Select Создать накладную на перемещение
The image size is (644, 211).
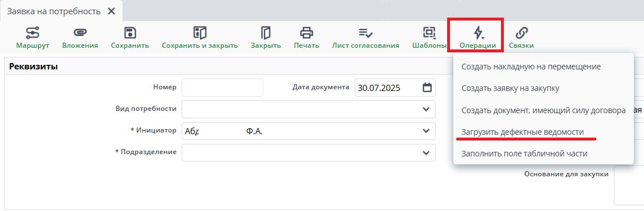click(531, 67)
